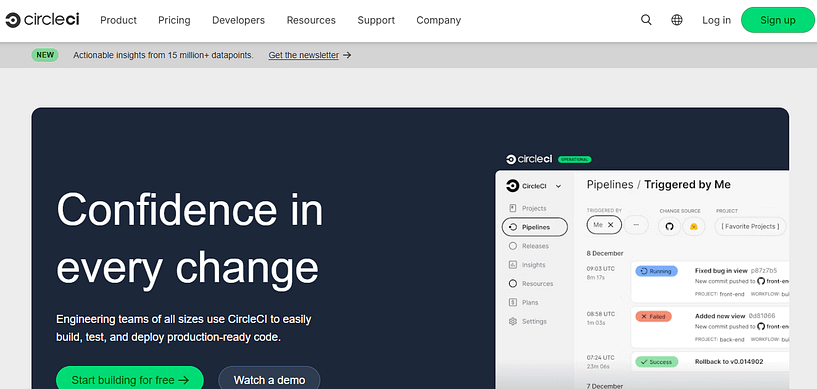Screen dimensions: 817x389
Task: Click the Fixed bug in view pipeline title
Action: [x=721, y=271]
